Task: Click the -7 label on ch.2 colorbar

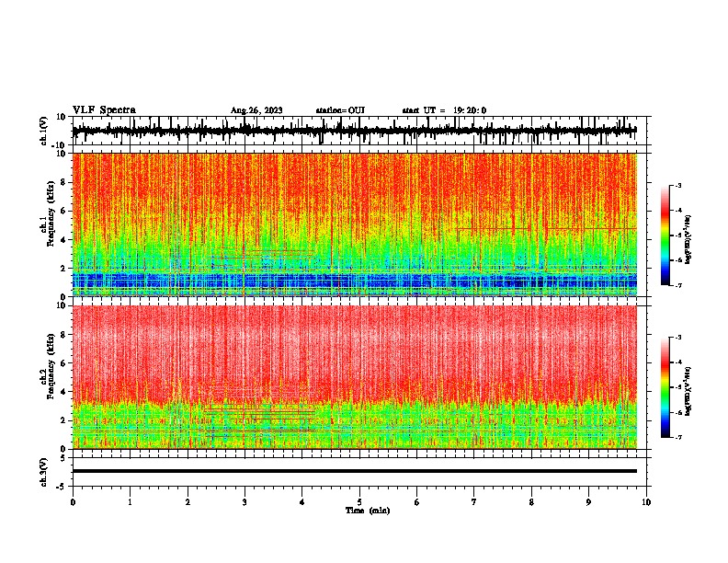Action: point(677,437)
